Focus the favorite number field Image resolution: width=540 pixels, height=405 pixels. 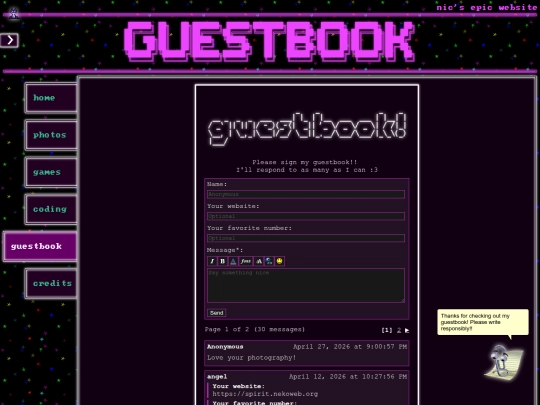pos(306,238)
